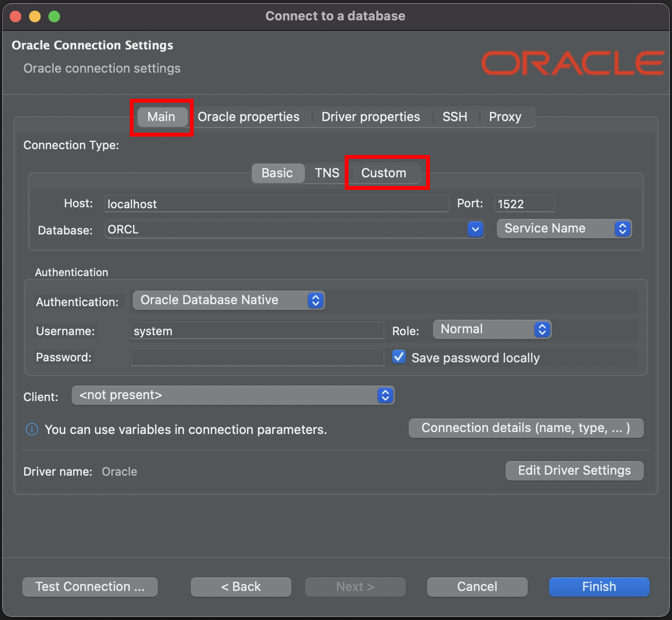Click Finish to create connection

(599, 587)
